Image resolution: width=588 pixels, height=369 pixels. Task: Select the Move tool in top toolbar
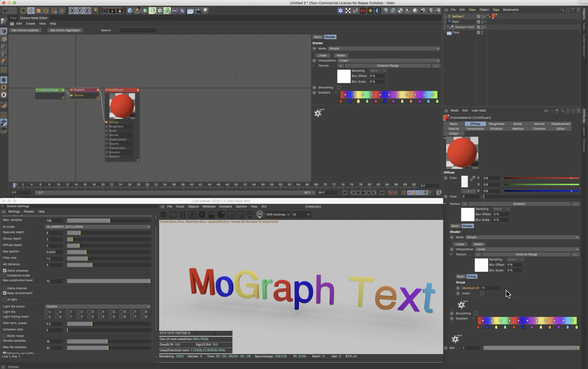click(x=31, y=11)
